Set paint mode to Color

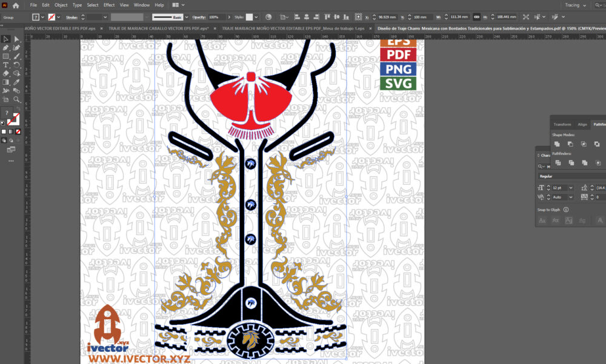[4, 132]
